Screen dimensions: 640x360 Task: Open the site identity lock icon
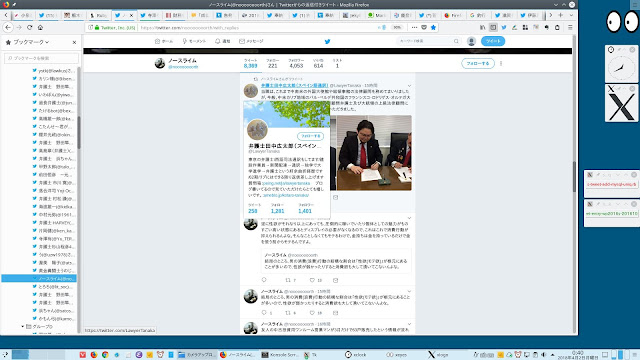(97, 27)
